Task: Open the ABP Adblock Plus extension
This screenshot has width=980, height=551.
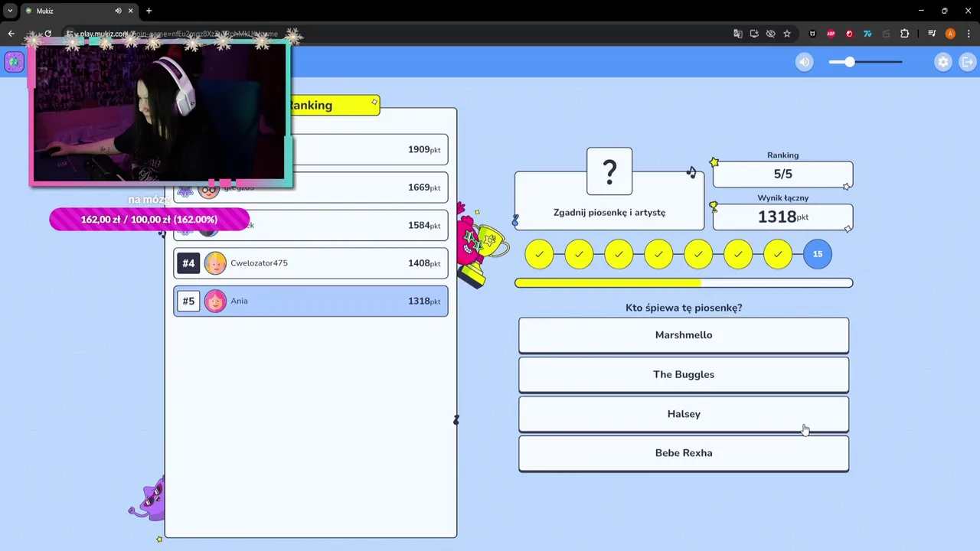Action: (831, 34)
